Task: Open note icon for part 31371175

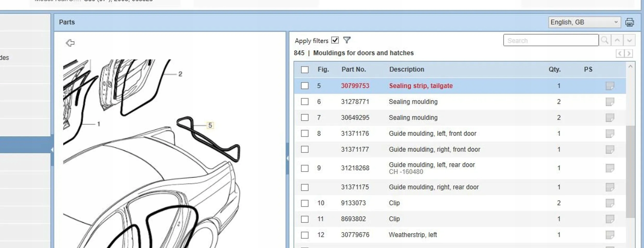Action: click(610, 187)
